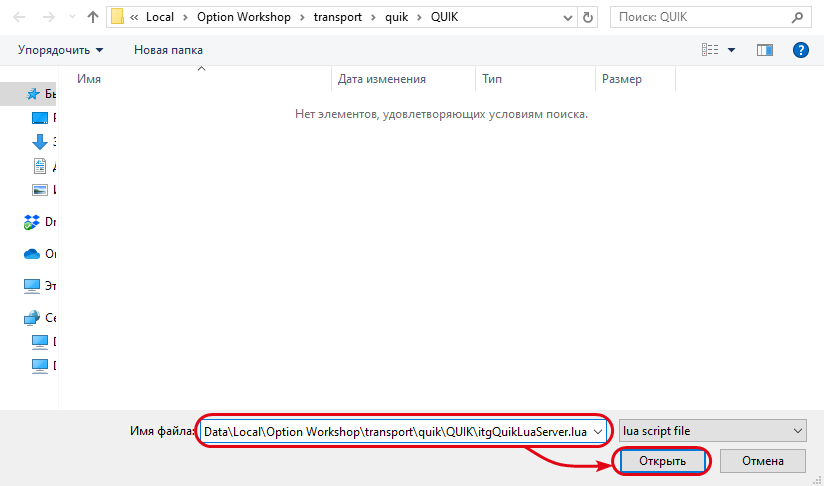Click the Открыть button
The image size is (824, 486).
(661, 461)
